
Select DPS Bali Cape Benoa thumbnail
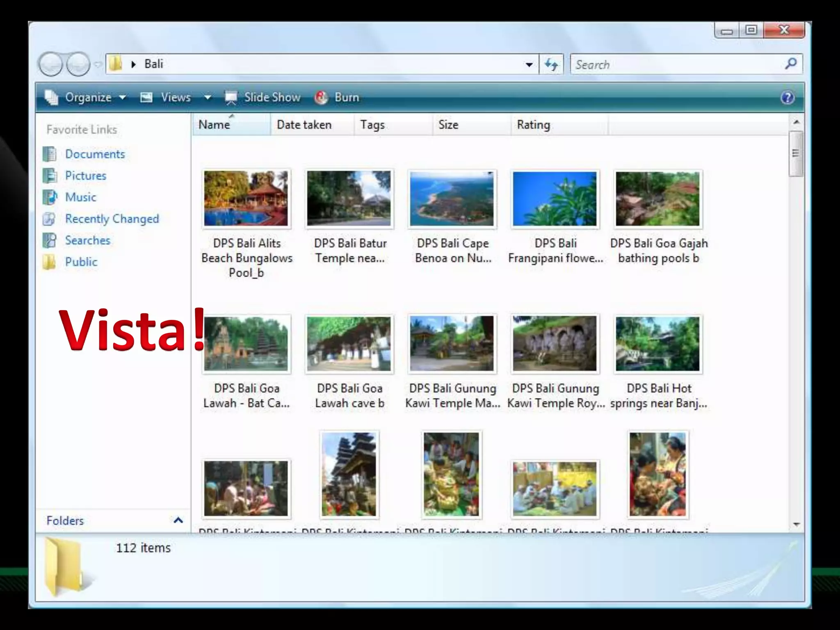coord(452,199)
